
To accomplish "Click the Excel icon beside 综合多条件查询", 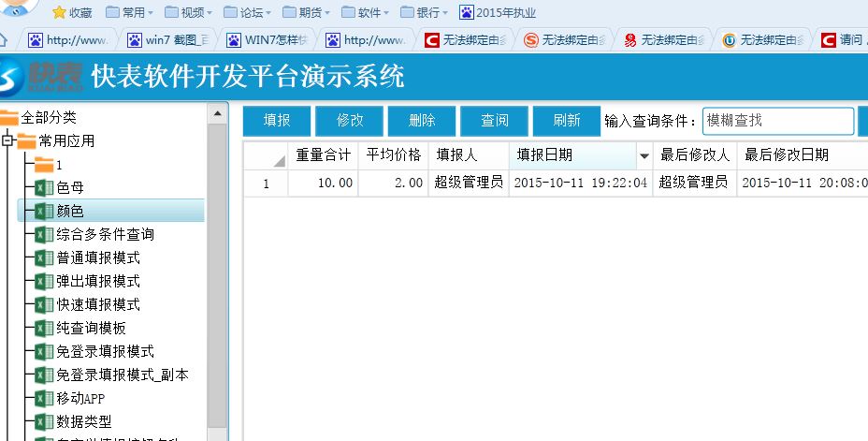I will click(44, 235).
